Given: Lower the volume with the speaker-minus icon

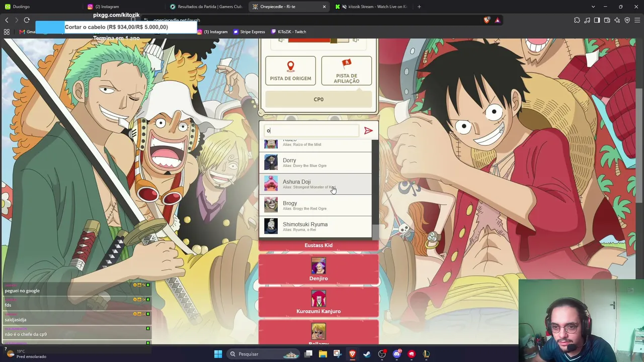Looking at the screenshot, I should coord(281,40).
